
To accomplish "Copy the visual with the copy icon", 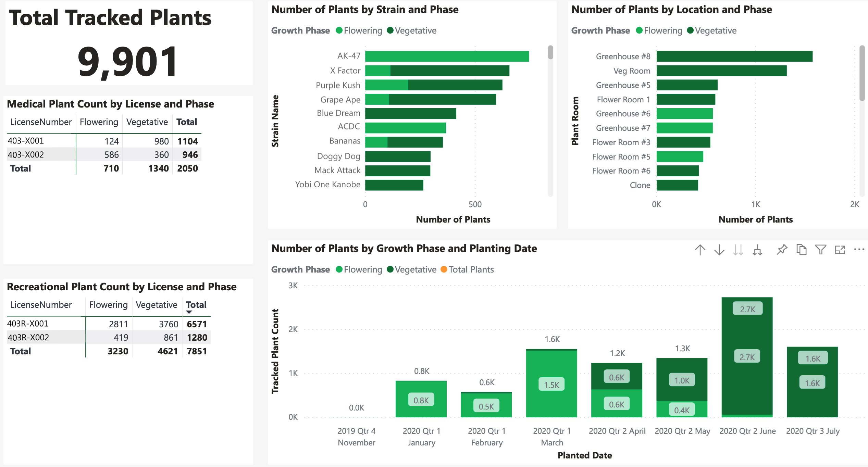I will [802, 250].
